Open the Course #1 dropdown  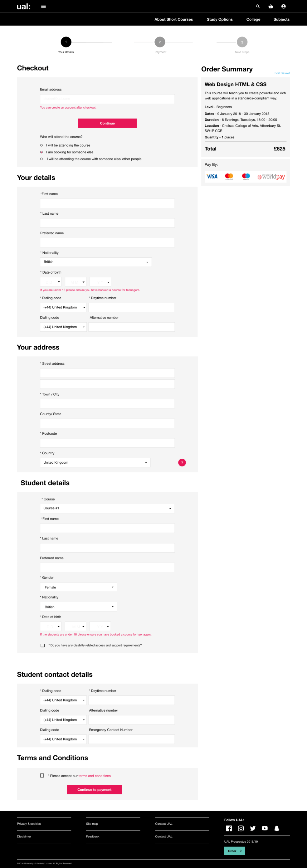[107, 509]
